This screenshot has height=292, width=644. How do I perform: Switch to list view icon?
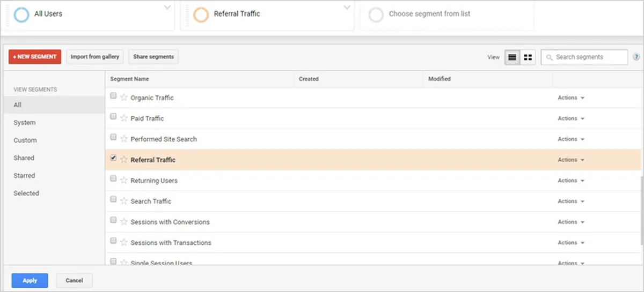click(x=513, y=57)
